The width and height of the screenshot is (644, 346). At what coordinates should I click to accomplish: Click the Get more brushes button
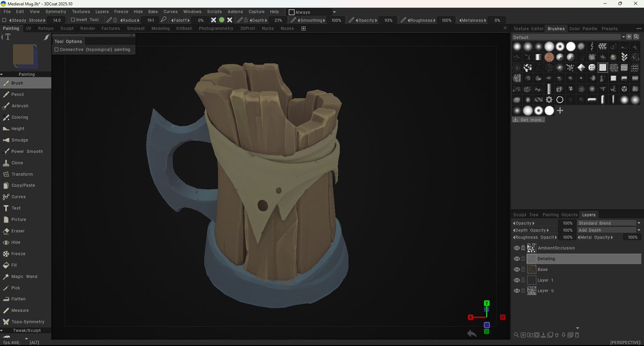pos(528,120)
